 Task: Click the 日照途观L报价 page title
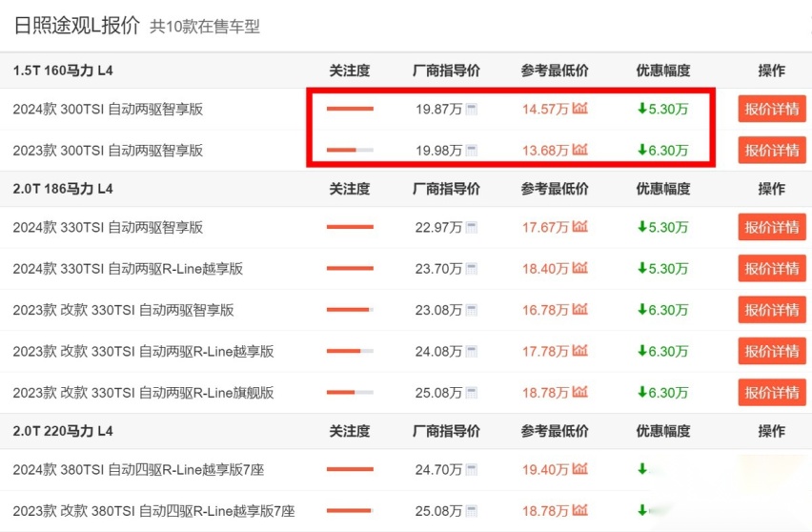click(x=76, y=25)
